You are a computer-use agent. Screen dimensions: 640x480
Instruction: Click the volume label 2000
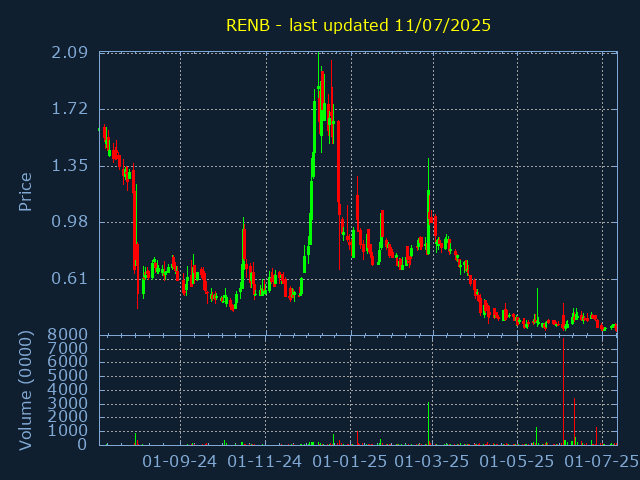click(68, 417)
